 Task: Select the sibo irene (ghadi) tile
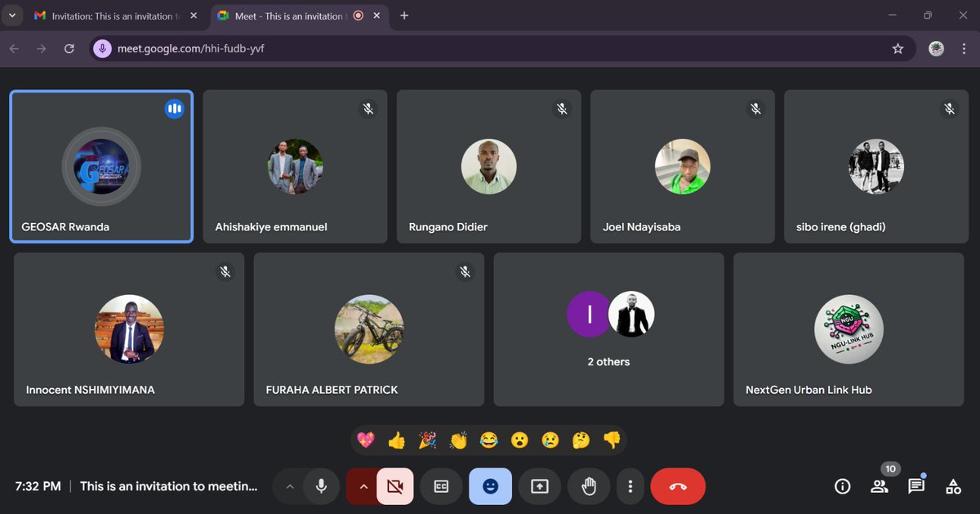[876, 167]
